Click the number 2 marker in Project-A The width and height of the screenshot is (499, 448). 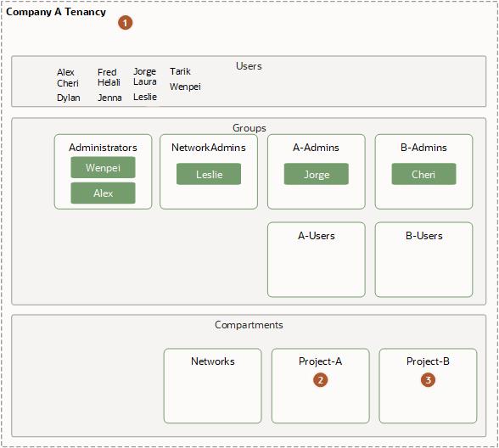320,380
